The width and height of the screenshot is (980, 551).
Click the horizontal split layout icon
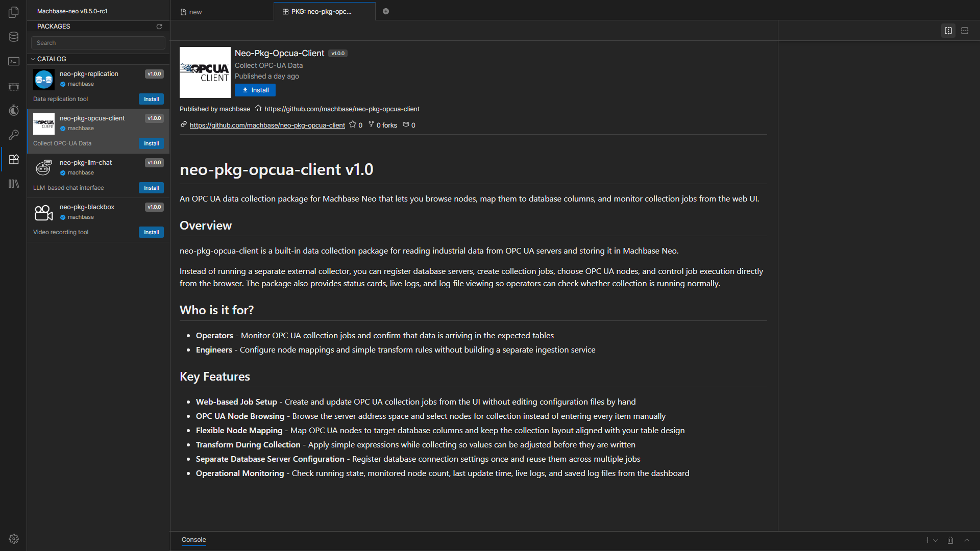tap(965, 31)
